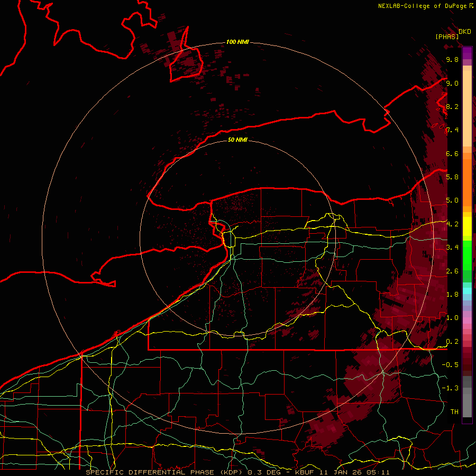Click the 9.8 value on the color scale

tap(452, 59)
